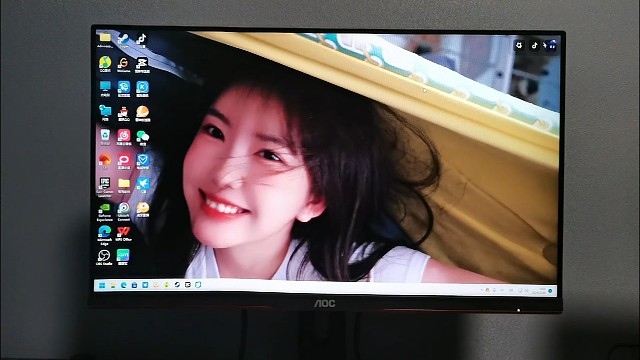Image resolution: width=640 pixels, height=360 pixels.
Task: Launch QQ Music from the desktop
Action: (105, 64)
